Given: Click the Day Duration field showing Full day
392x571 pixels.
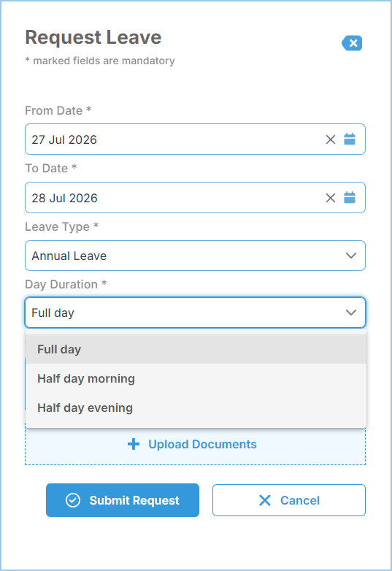Looking at the screenshot, I should 195,313.
